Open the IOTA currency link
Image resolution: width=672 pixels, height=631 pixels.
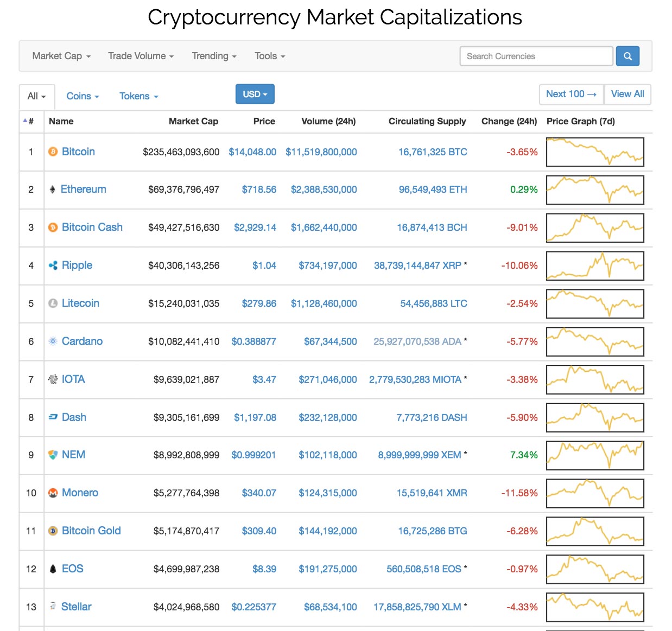pos(73,379)
